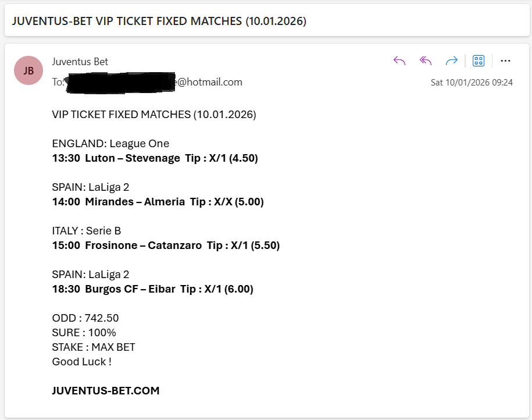Click the Reply All icon
The width and height of the screenshot is (532, 420).
(x=425, y=60)
